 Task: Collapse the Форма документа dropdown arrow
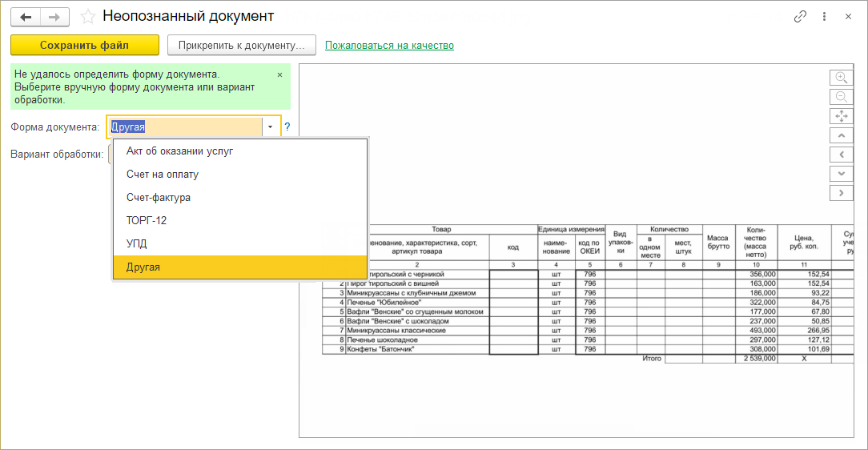pos(270,127)
